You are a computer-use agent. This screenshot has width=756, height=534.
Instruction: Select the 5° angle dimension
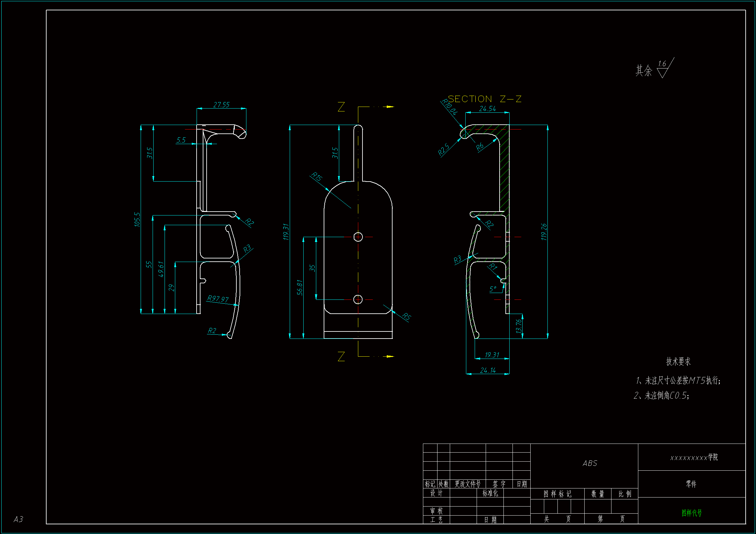pyautogui.click(x=493, y=289)
